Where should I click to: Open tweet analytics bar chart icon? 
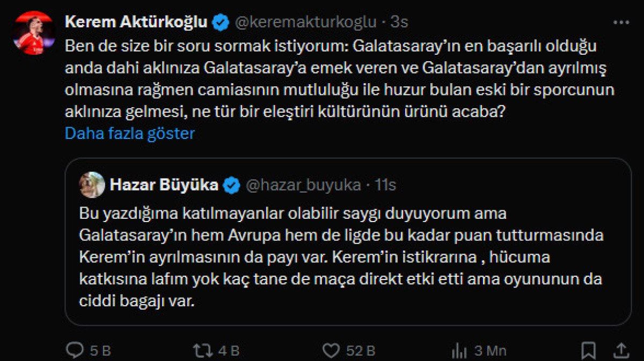[459, 350]
